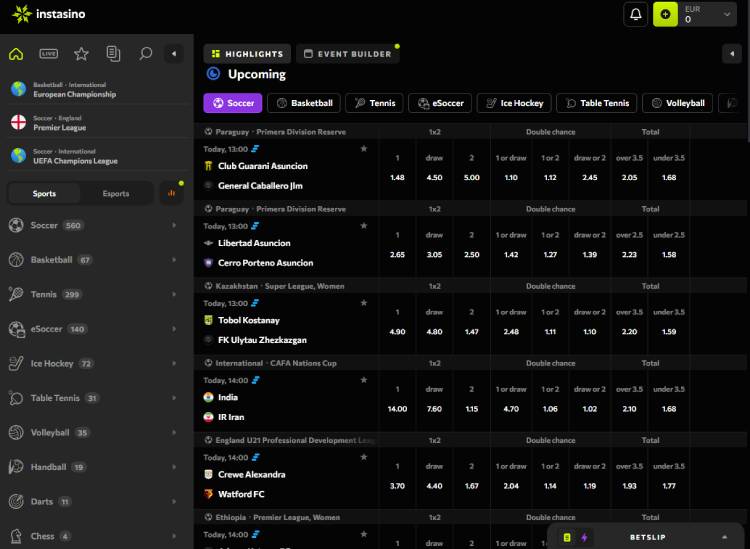The image size is (750, 549).
Task: Star the India vs IR Iran match
Action: point(364,381)
